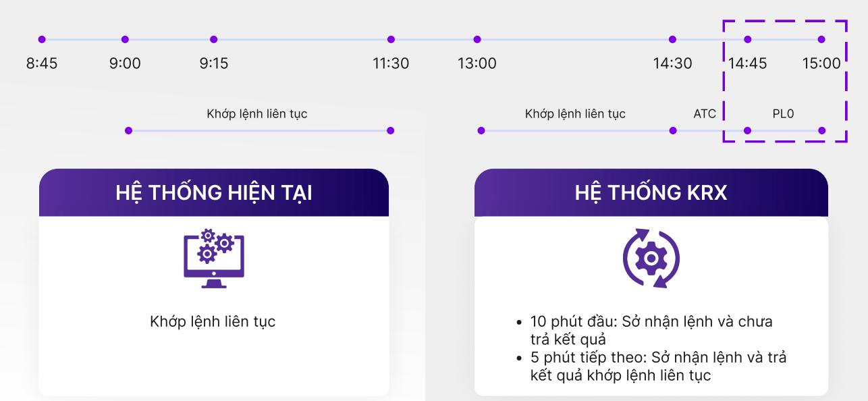This screenshot has width=868, height=401.
Task: Click the HỆ THỐNG HIỆN TẠI header
Action: [214, 192]
